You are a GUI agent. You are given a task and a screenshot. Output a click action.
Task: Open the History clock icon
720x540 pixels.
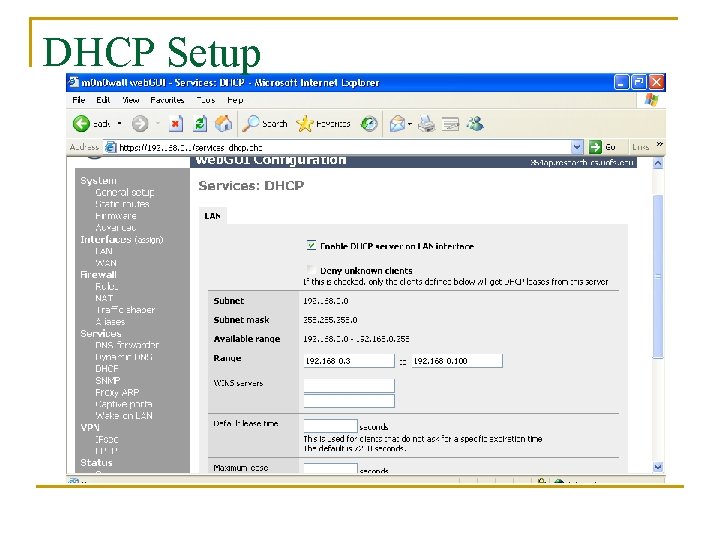[369, 124]
